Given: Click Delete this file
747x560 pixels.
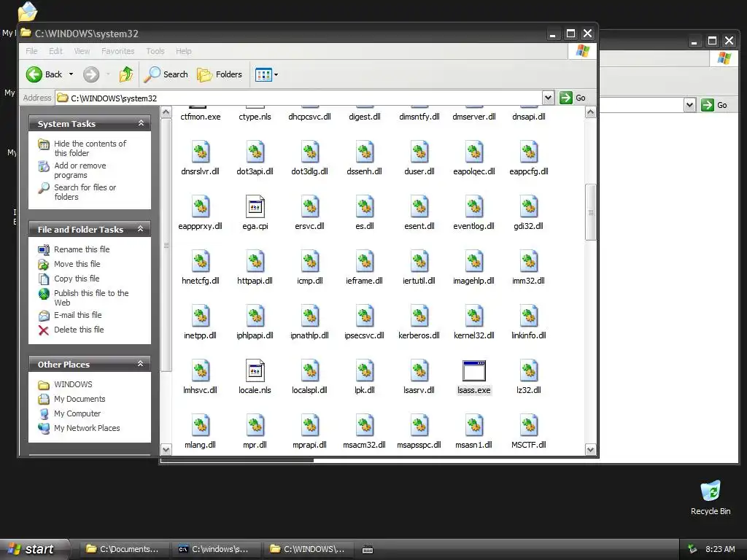Looking at the screenshot, I should click(x=79, y=330).
